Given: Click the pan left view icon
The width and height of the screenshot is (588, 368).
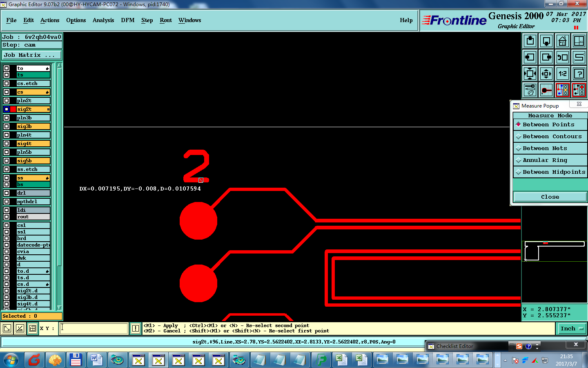Looking at the screenshot, I should click(x=530, y=57).
